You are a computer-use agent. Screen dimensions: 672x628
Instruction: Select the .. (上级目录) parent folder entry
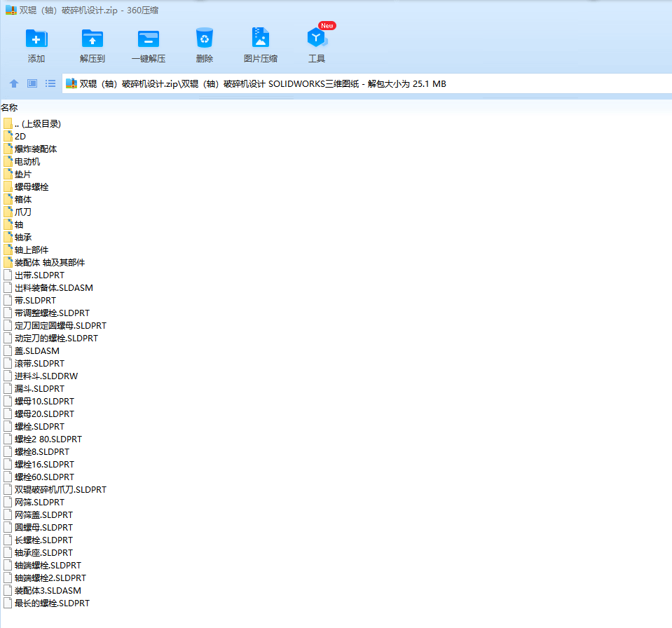(x=32, y=124)
